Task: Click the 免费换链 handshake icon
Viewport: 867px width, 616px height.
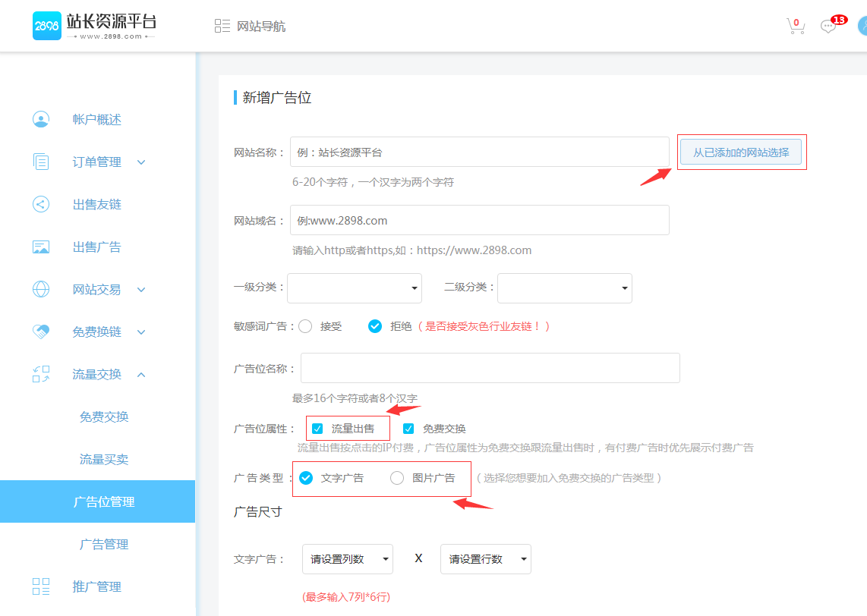Action: coord(41,332)
